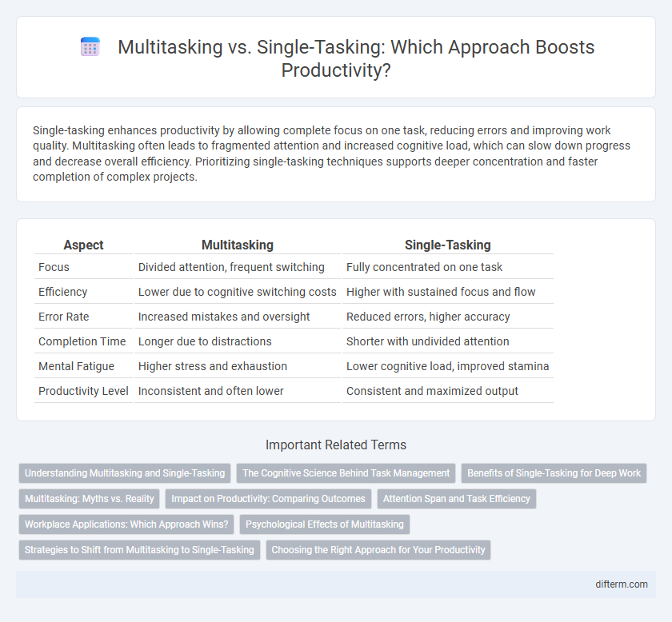Select 'Benefits of Single-Tasking for Deep Work' tag
This screenshot has height=622, width=672.
click(x=554, y=473)
